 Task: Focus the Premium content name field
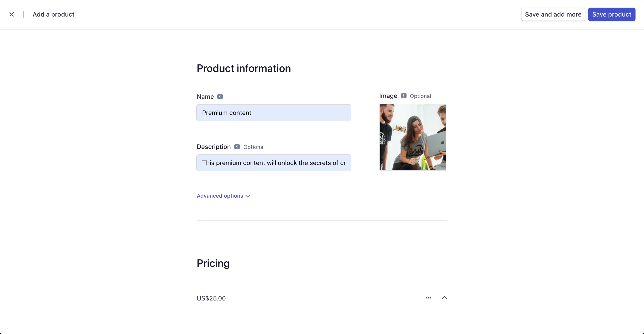[273, 113]
